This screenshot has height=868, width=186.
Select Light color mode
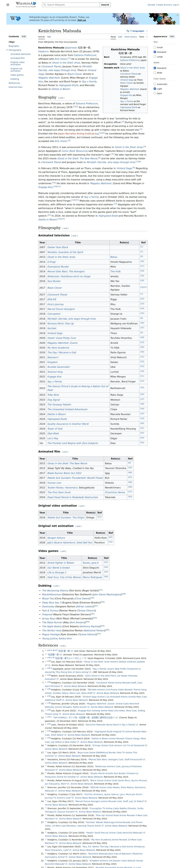pyautogui.click(x=155, y=89)
